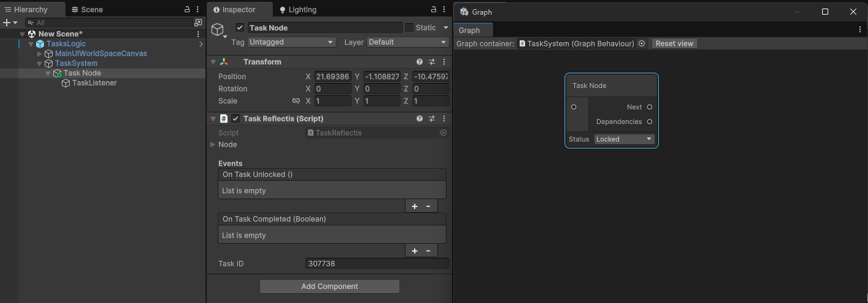868x303 pixels.
Task: Open the Status dropdown showing Locked
Action: click(624, 139)
